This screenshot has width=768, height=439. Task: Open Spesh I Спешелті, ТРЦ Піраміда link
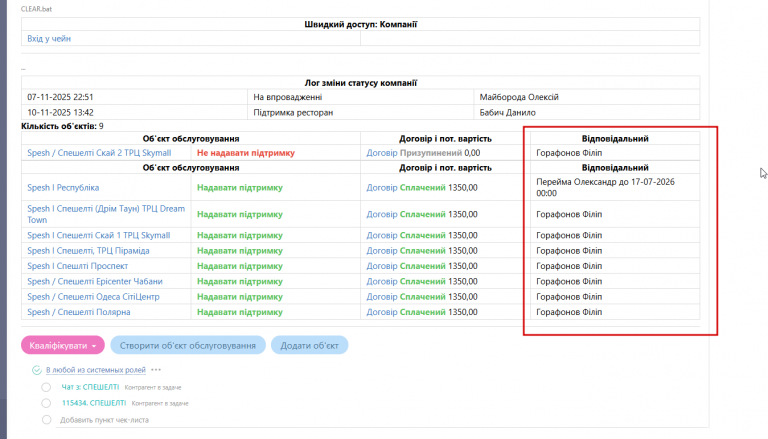point(88,251)
